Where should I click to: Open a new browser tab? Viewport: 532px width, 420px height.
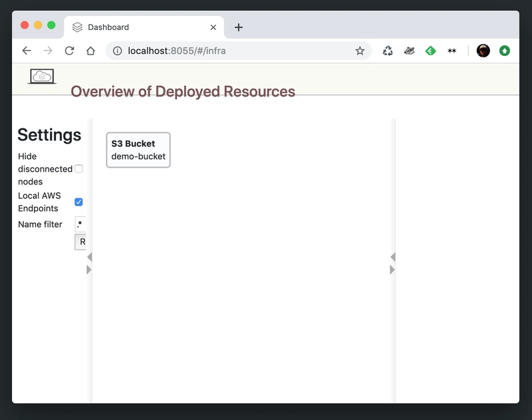click(239, 27)
